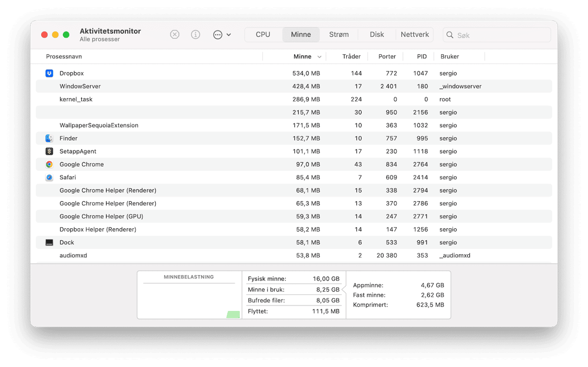Click the Google Chrome process name

coord(82,164)
